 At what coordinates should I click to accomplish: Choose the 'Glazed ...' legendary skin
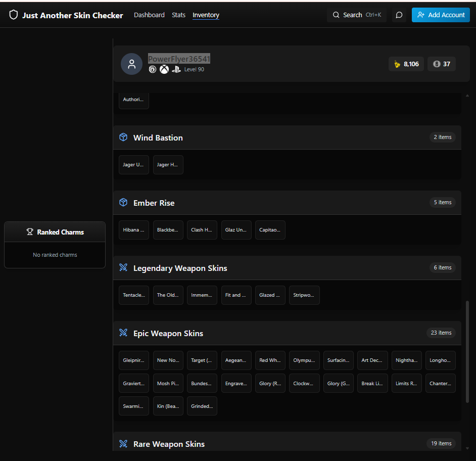click(x=270, y=295)
